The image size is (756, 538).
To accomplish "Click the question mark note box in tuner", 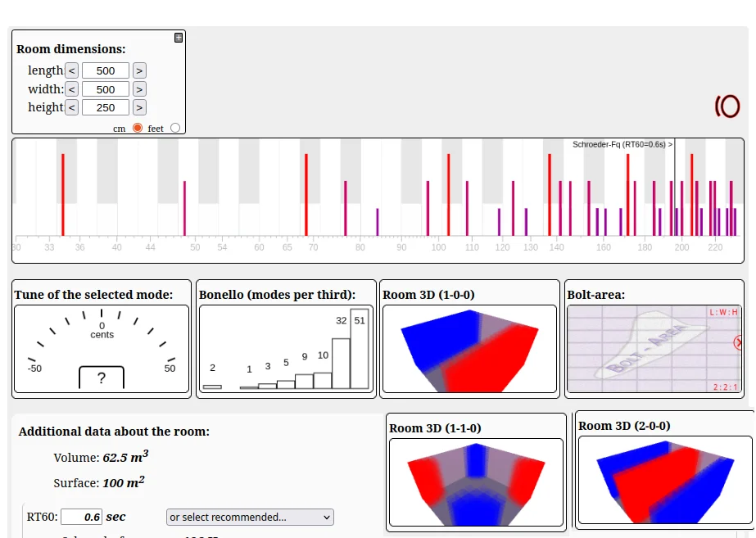I will (x=102, y=378).
